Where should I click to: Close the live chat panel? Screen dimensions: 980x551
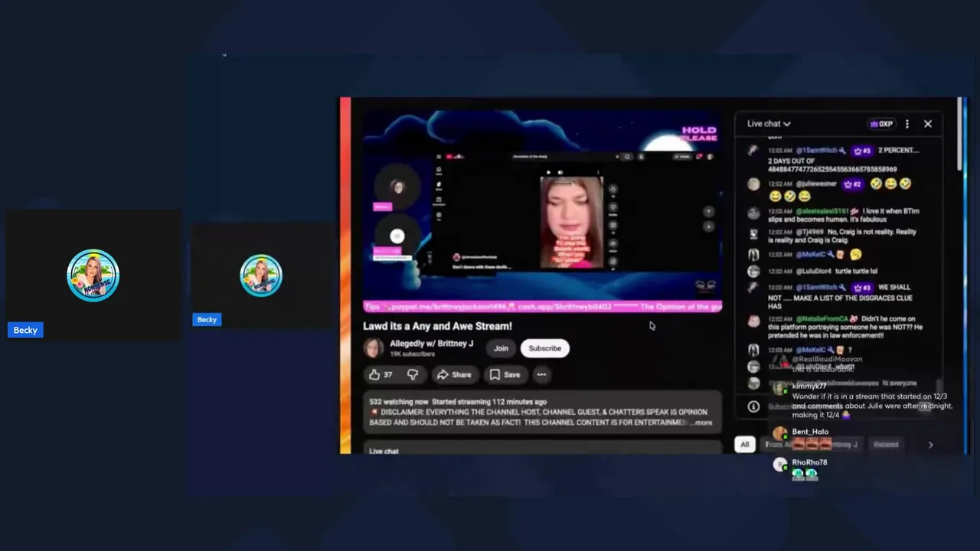928,123
